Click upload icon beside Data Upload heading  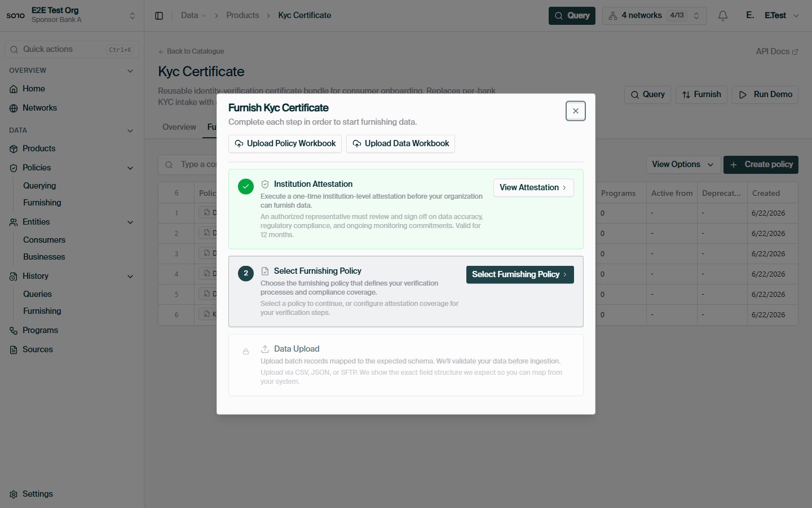(x=265, y=349)
